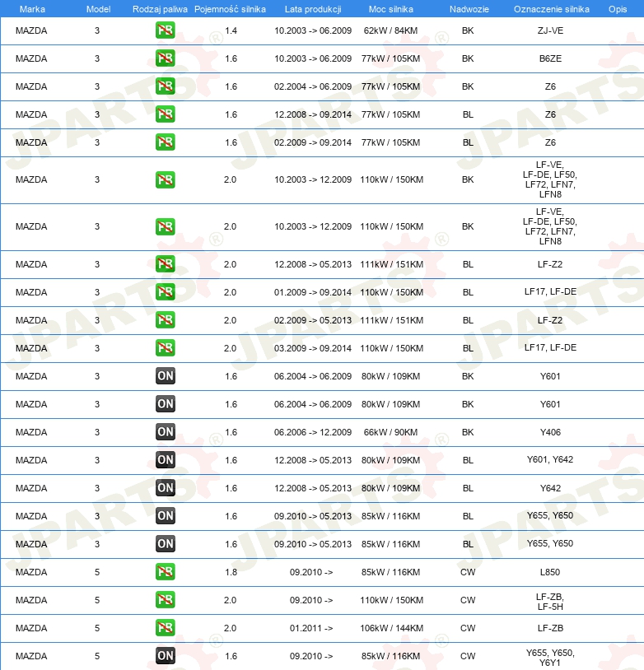Click the Rodzaj paliwa column header
The width and height of the screenshot is (644, 670).
point(160,9)
